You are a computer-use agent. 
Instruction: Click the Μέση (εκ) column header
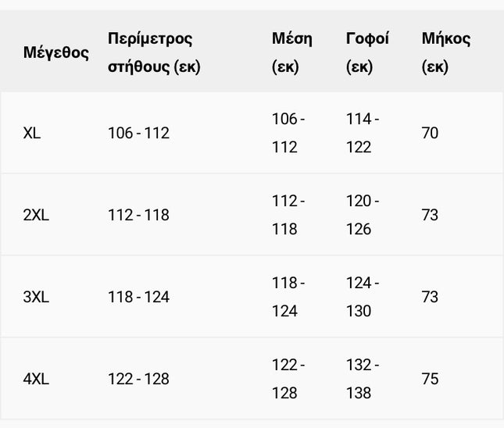click(x=291, y=52)
